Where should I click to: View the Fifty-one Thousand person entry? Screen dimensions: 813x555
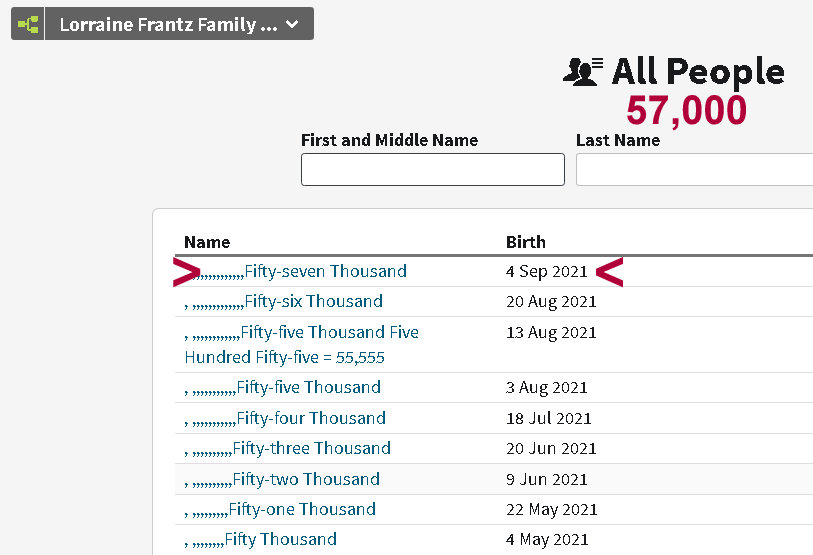301,509
